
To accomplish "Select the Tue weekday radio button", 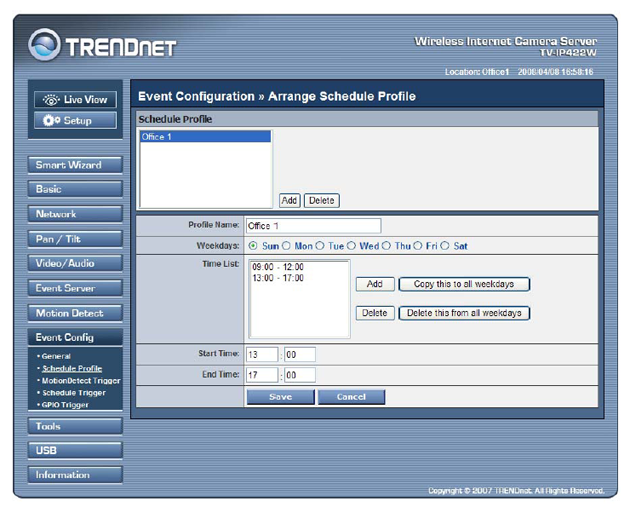I will 320,245.
